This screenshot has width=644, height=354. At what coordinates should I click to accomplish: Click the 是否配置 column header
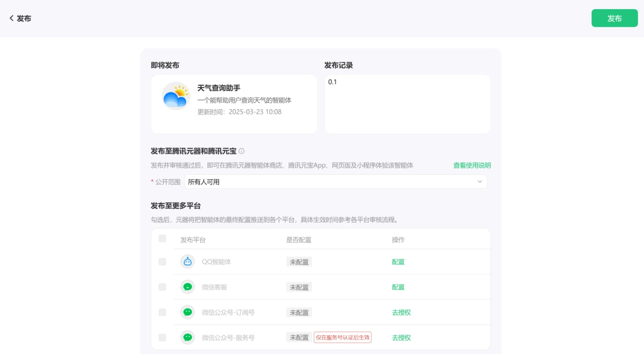tap(299, 240)
